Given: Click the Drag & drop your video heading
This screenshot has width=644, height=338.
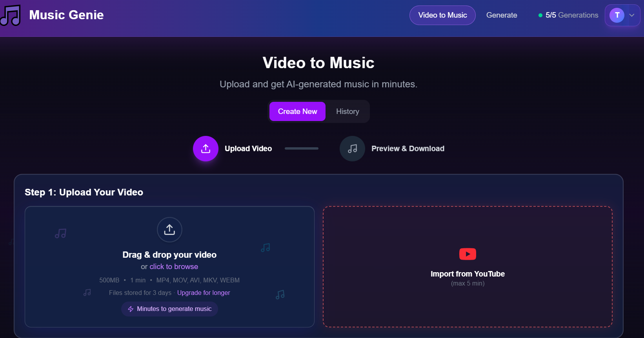Looking at the screenshot, I should 169,255.
